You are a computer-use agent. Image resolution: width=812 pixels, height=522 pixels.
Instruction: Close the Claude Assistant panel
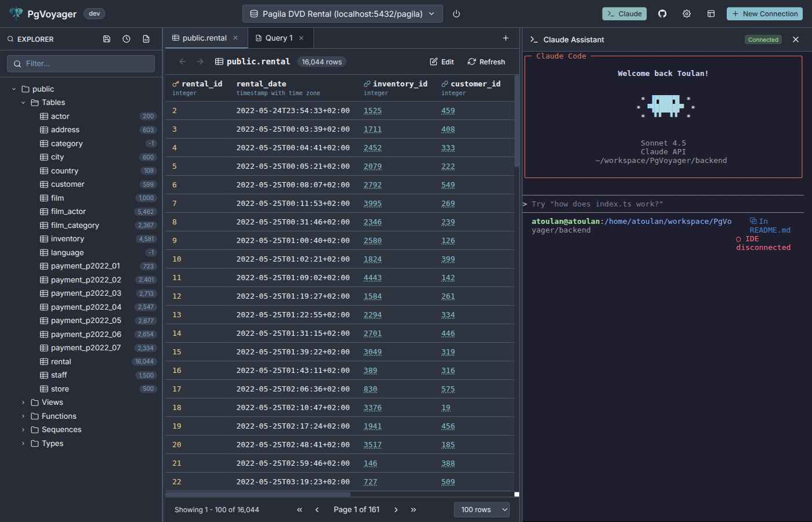796,39
